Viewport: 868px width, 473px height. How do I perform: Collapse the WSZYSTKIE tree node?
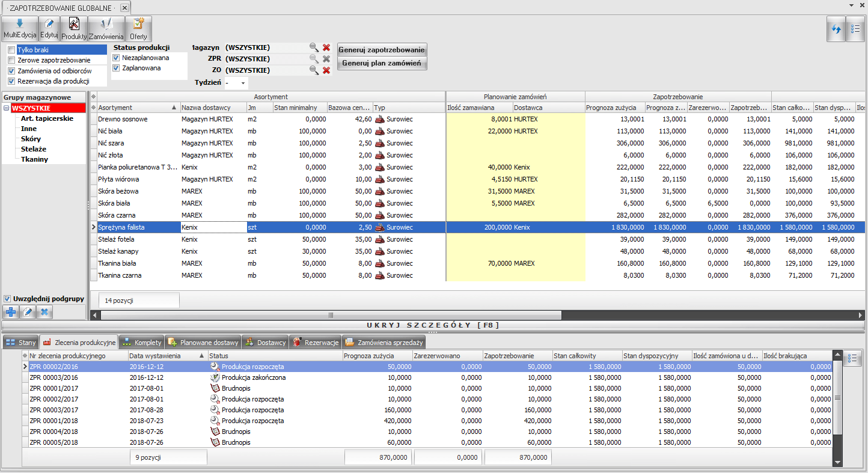pyautogui.click(x=7, y=109)
